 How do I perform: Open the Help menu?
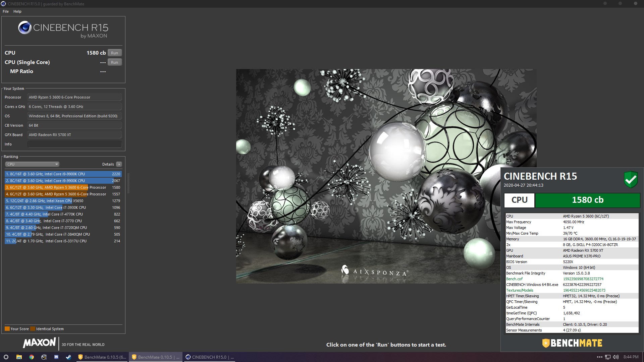point(17,11)
